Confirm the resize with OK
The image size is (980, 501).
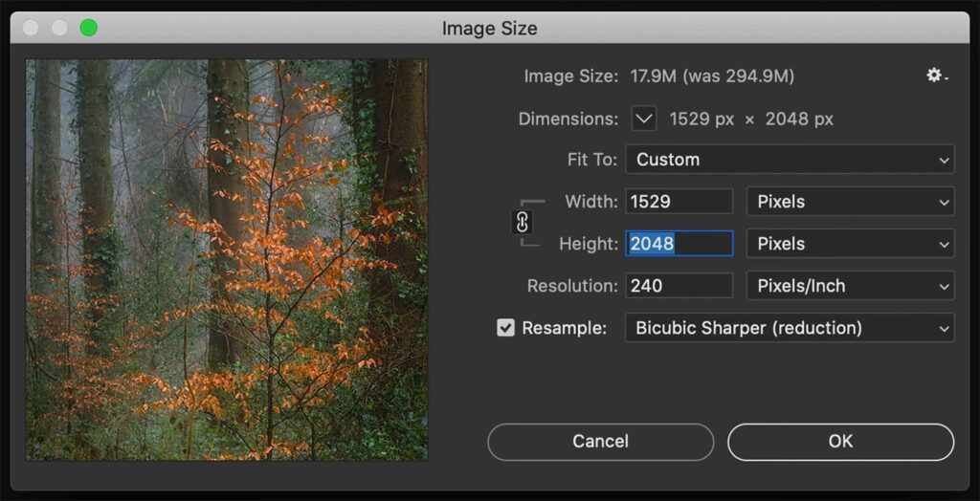click(x=840, y=442)
